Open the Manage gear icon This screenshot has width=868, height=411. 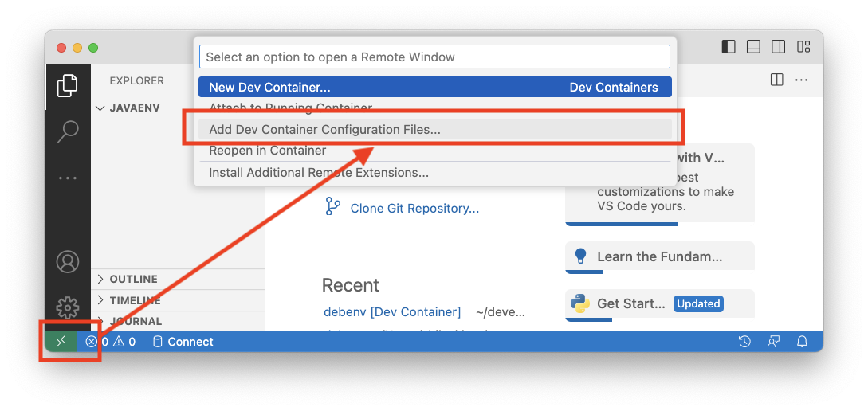(x=68, y=307)
